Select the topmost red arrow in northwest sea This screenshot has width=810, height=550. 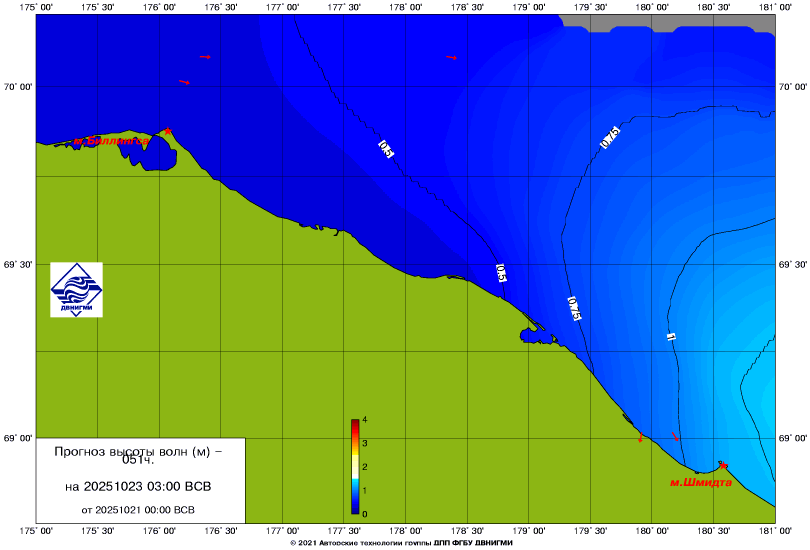205,57
